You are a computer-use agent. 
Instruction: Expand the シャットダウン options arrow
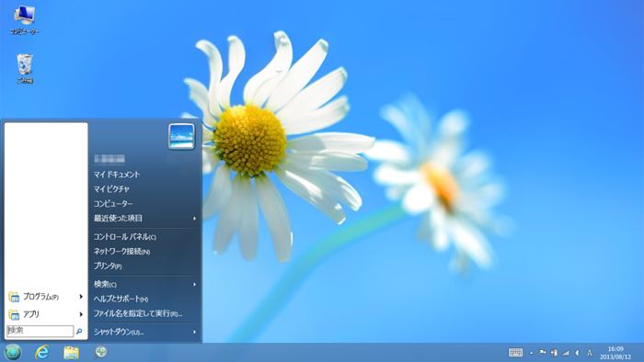coord(195,332)
